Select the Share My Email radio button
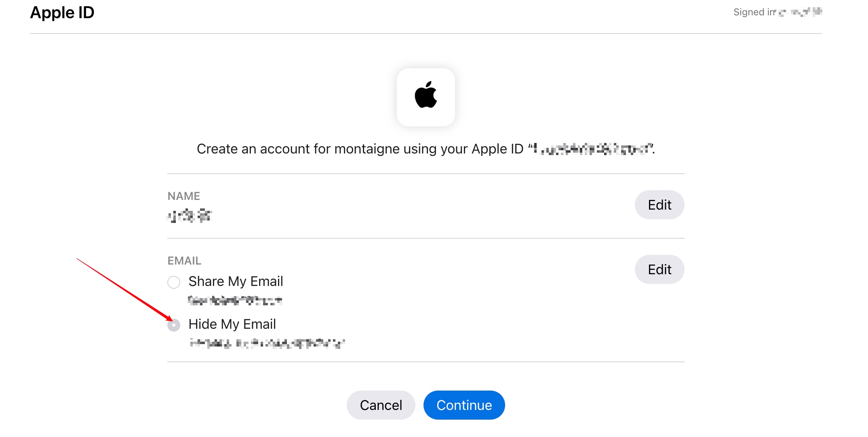Screen dimensions: 868x437 point(174,282)
